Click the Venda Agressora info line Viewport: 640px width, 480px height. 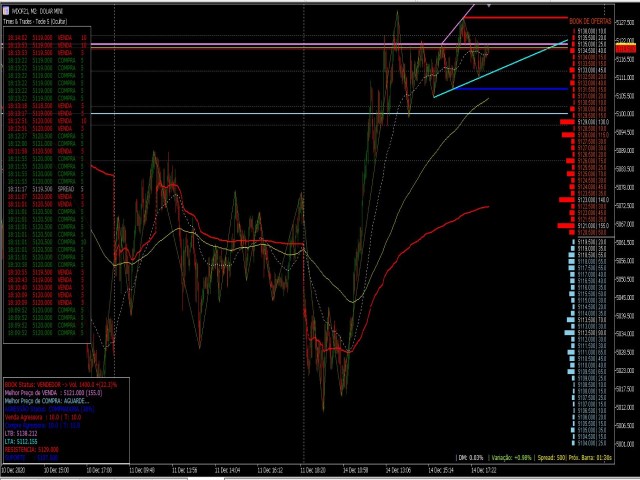(x=43, y=417)
